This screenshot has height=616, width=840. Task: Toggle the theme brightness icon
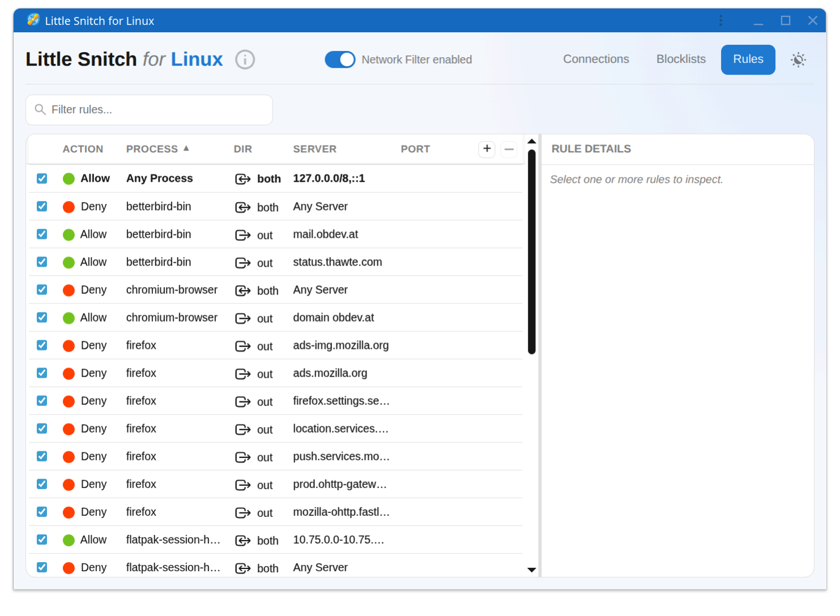[798, 59]
